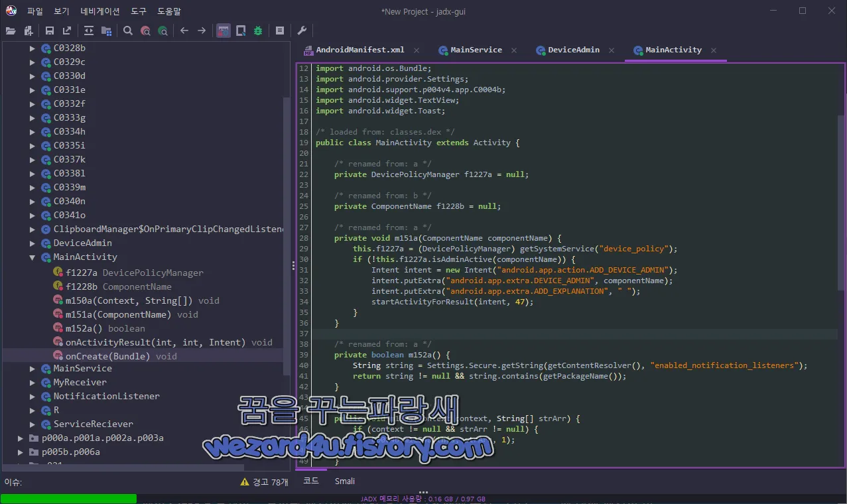Screen dimensions: 847x504
Task: Click field icon beside f1228b ComponentName
Action: (x=58, y=286)
